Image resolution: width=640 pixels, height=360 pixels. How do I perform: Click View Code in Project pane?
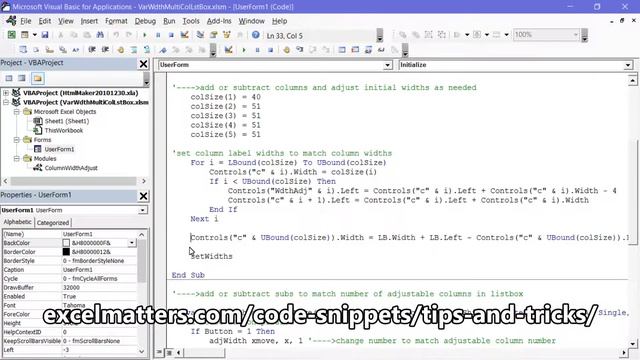[9, 78]
